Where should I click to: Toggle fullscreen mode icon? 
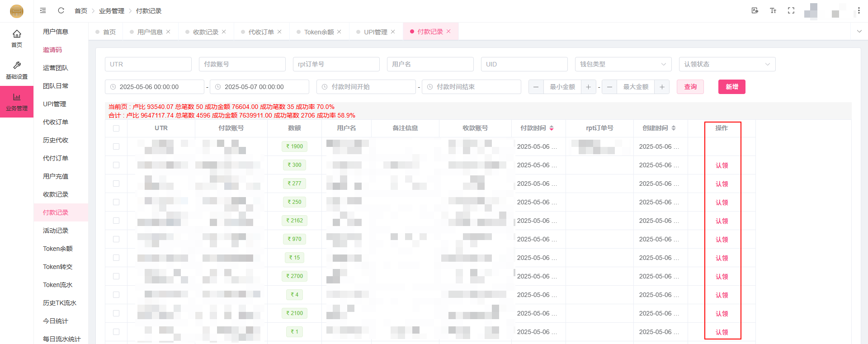[791, 10]
